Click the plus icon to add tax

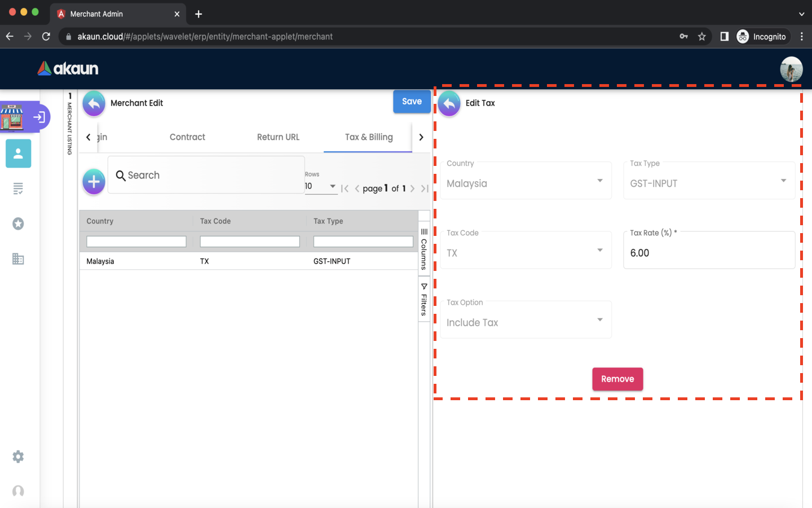coord(94,182)
